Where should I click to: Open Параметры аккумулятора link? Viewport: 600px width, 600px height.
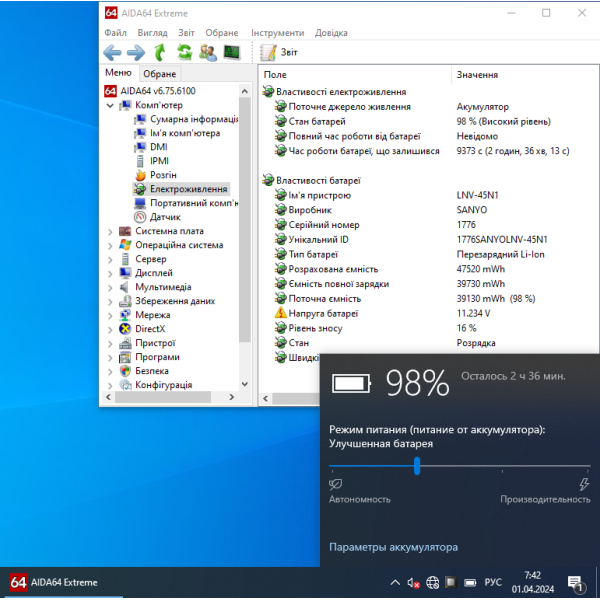393,547
